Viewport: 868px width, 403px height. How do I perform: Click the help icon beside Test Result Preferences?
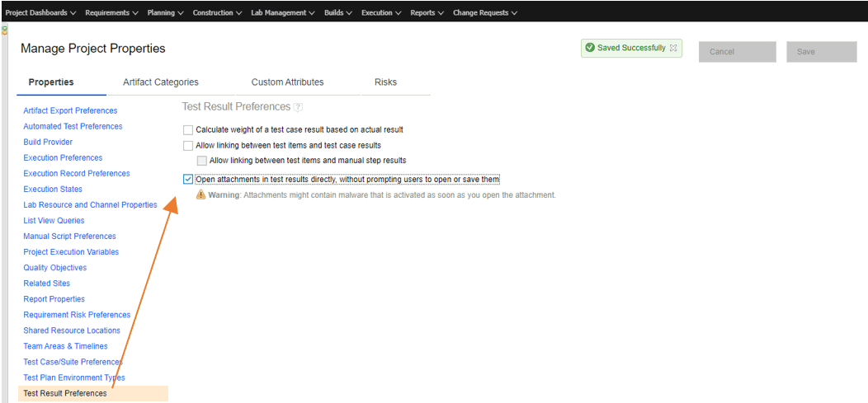pyautogui.click(x=298, y=107)
